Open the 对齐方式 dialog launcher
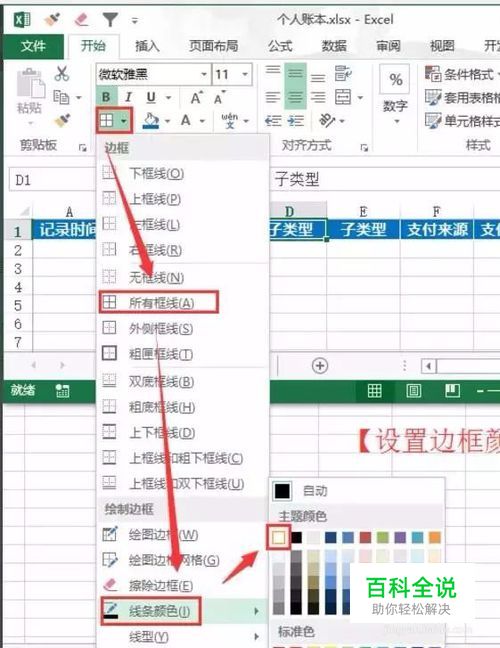The width and height of the screenshot is (500, 648). pyautogui.click(x=364, y=147)
